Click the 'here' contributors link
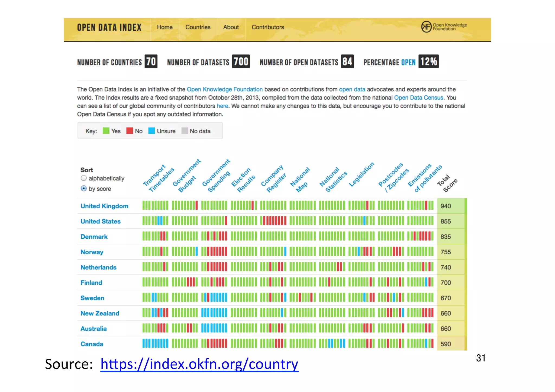The image size is (555, 392). (222, 106)
